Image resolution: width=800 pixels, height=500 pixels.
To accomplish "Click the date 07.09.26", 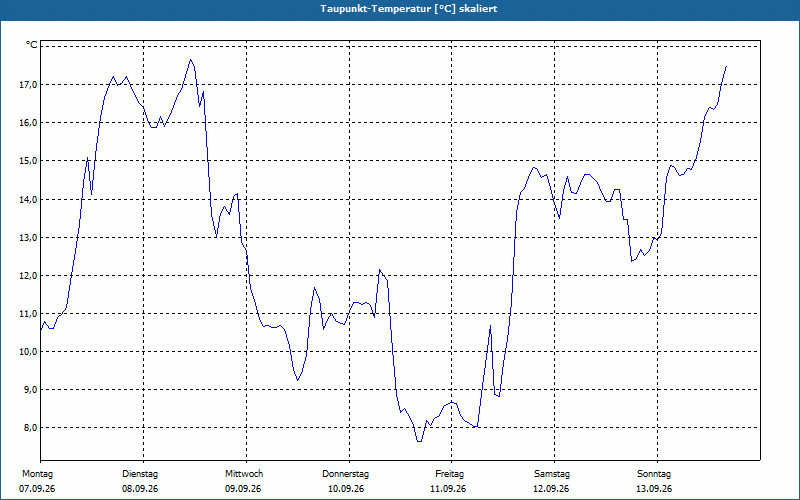I will (37, 489).
